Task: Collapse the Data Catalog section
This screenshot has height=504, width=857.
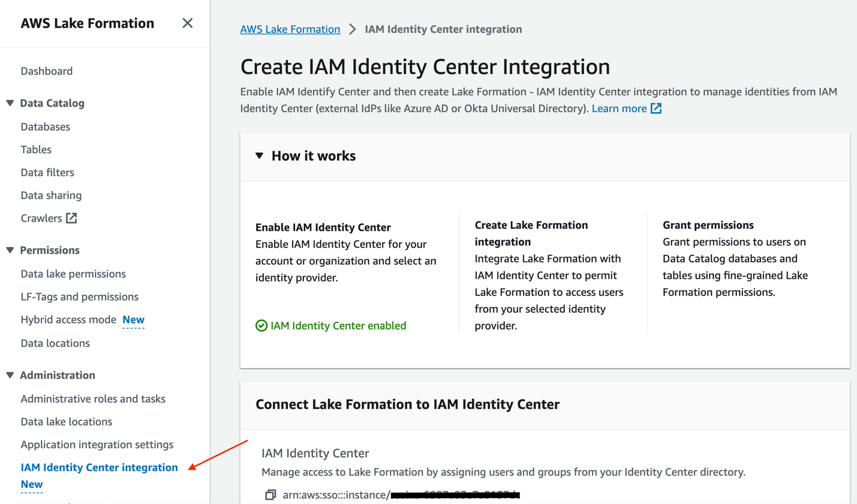Action: (x=10, y=103)
